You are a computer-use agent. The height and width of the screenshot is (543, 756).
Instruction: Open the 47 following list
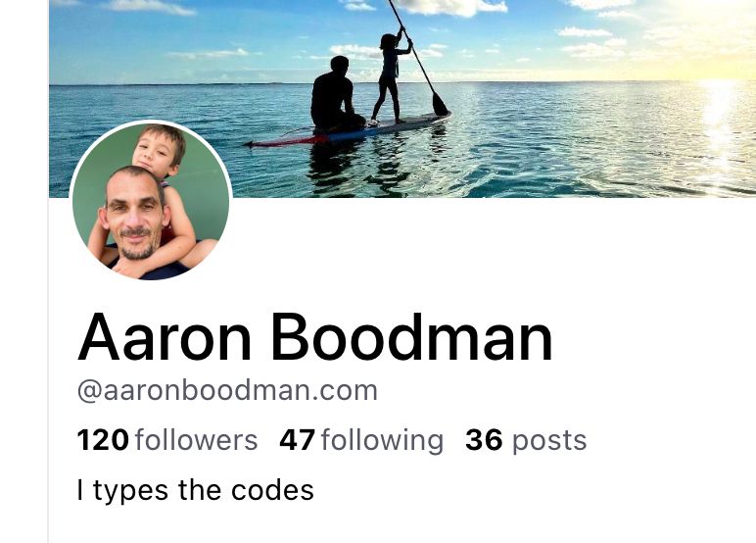(361, 440)
